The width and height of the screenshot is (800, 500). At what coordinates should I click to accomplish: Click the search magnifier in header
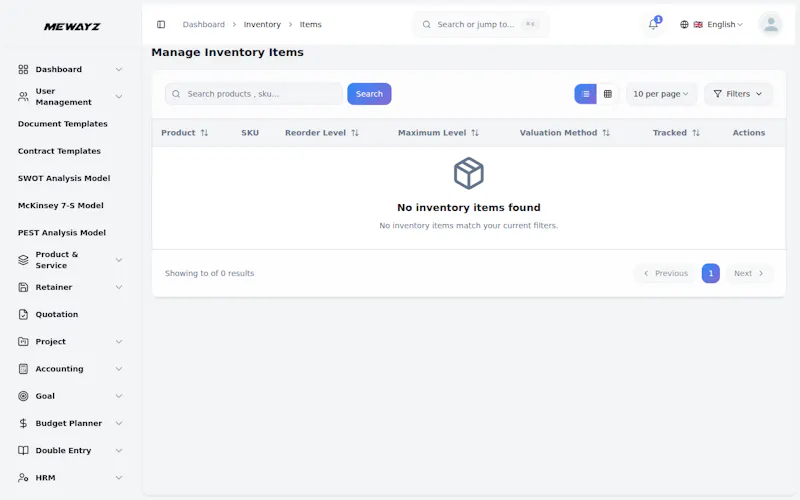[x=427, y=24]
